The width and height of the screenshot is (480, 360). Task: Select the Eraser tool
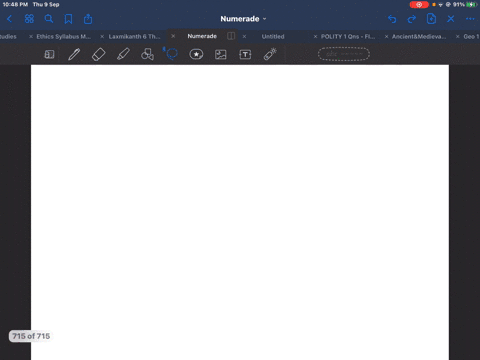tap(99, 54)
